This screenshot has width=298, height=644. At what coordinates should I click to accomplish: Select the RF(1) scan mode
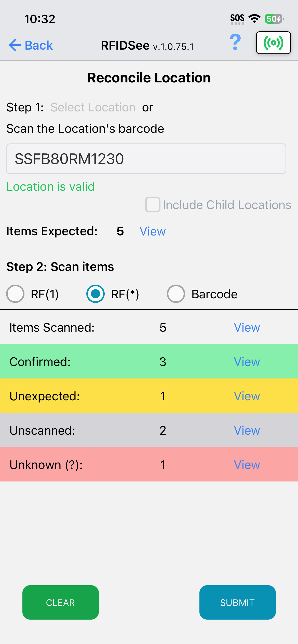coord(16,294)
